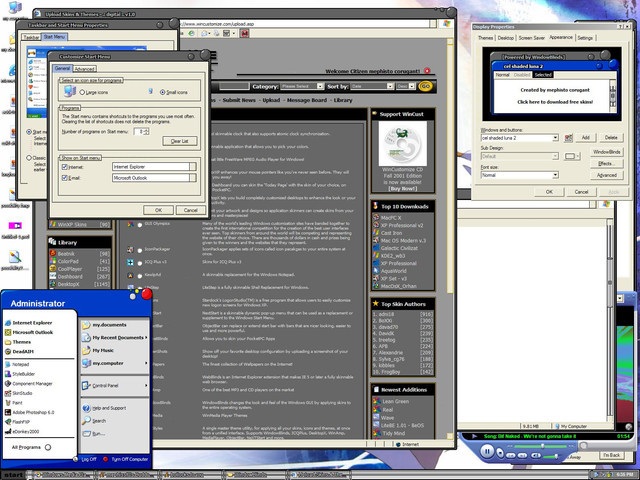This screenshot has width=640, height=480.
Task: Switch to the Taskbar tab
Action: click(x=31, y=37)
